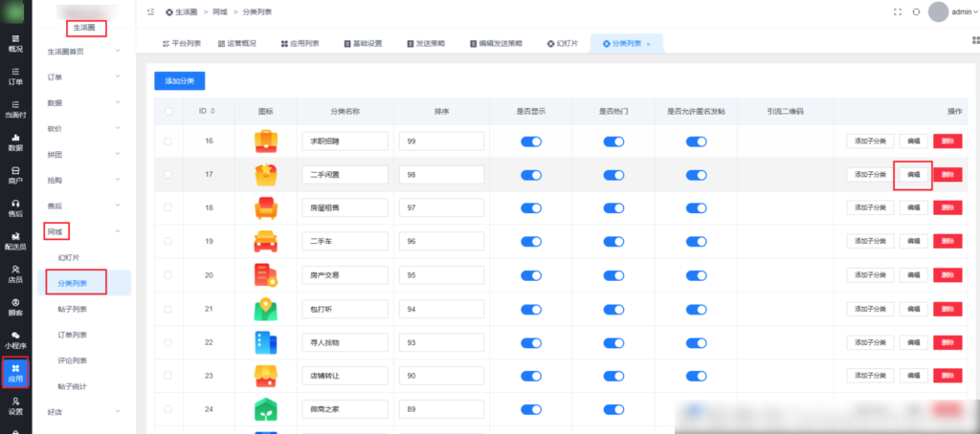Check the row checkbox for ID 19
This screenshot has height=434, width=980.
(x=167, y=241)
